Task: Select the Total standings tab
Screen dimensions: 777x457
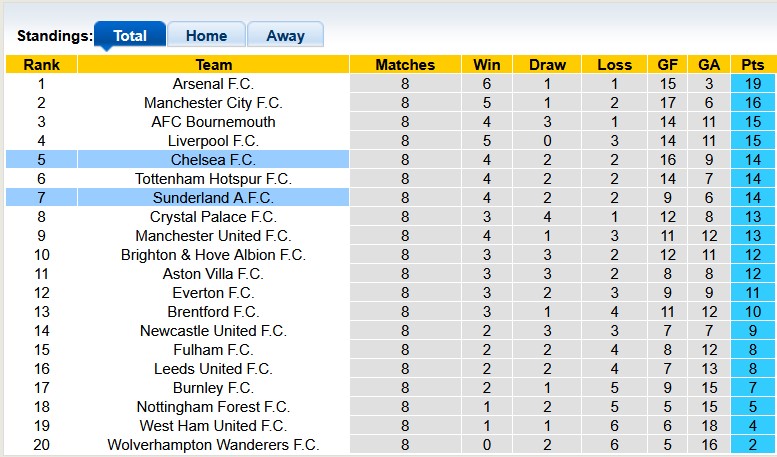Action: click(x=130, y=35)
